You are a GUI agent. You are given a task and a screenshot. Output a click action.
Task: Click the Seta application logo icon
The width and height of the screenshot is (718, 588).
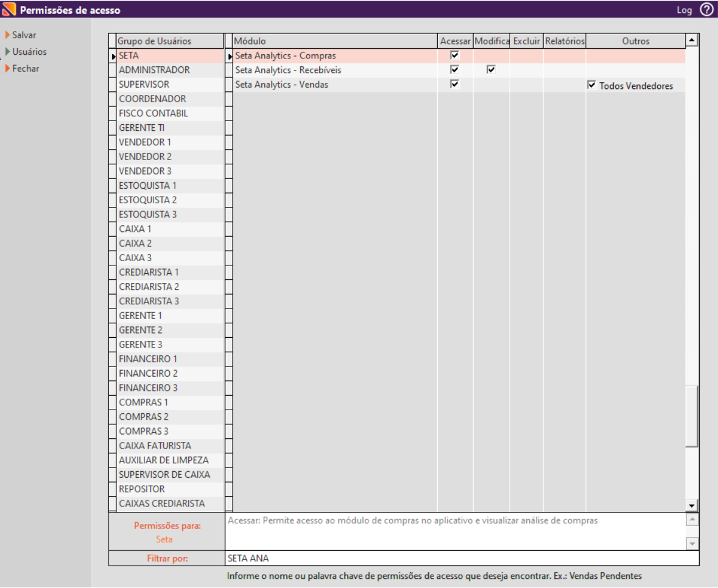click(9, 9)
